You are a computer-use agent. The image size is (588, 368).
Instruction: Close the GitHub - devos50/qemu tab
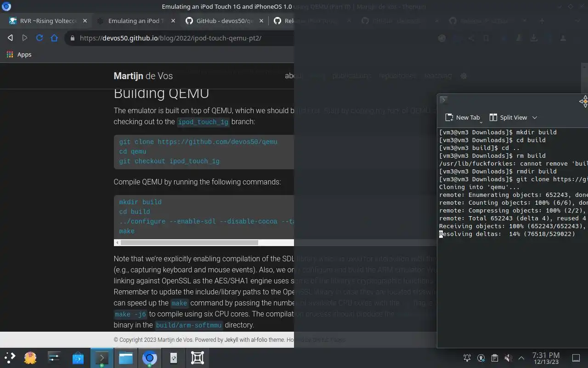pyautogui.click(x=261, y=21)
